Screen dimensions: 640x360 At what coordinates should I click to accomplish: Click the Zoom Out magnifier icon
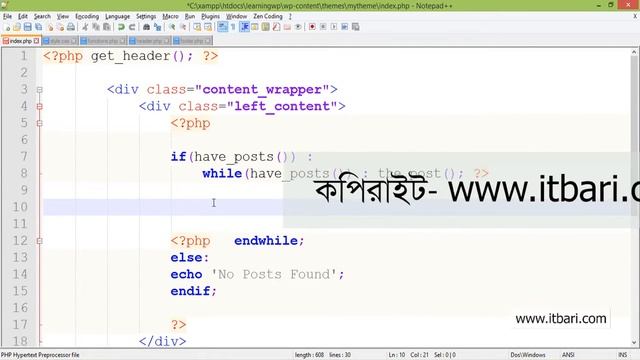tap(182, 27)
